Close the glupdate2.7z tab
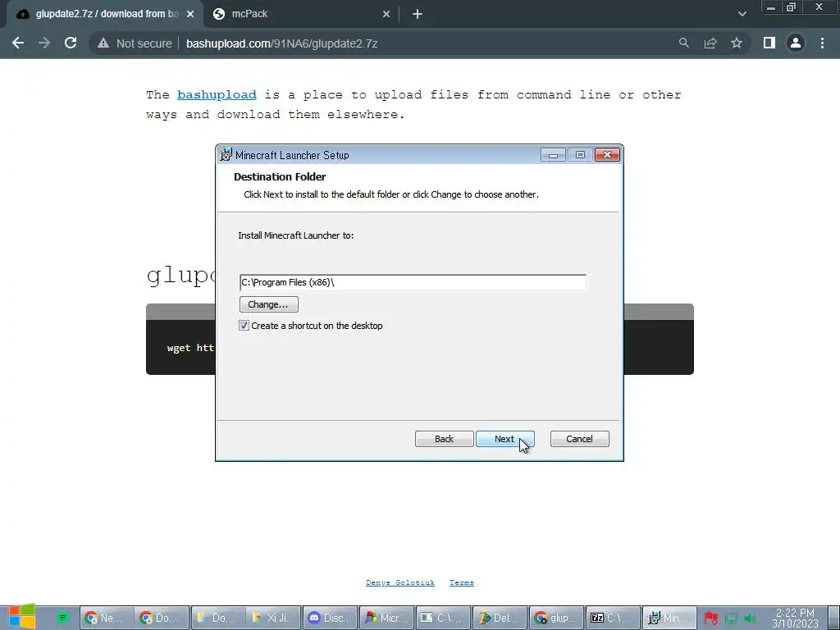The width and height of the screenshot is (840, 630). (x=190, y=15)
